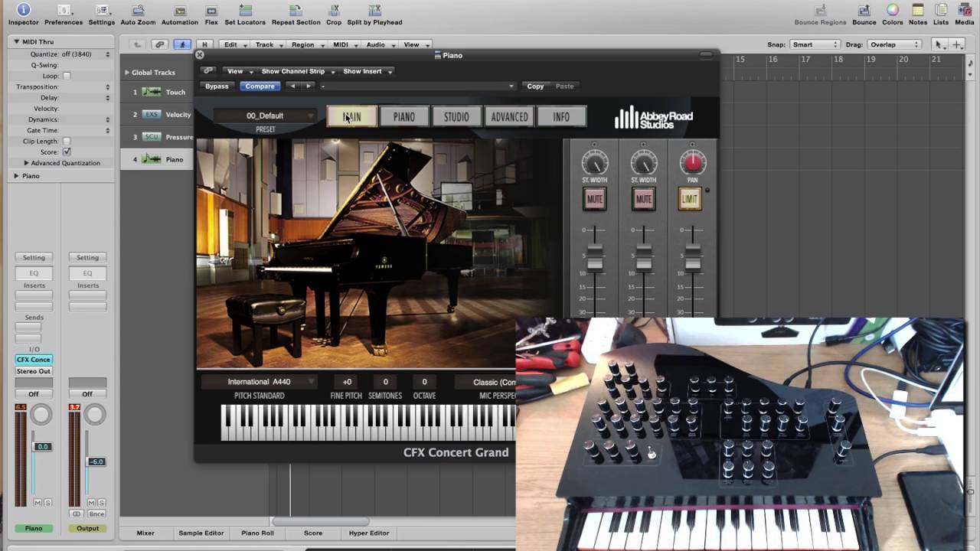980x551 pixels.
Task: Mute the Piano channel strip
Action: [x=38, y=502]
